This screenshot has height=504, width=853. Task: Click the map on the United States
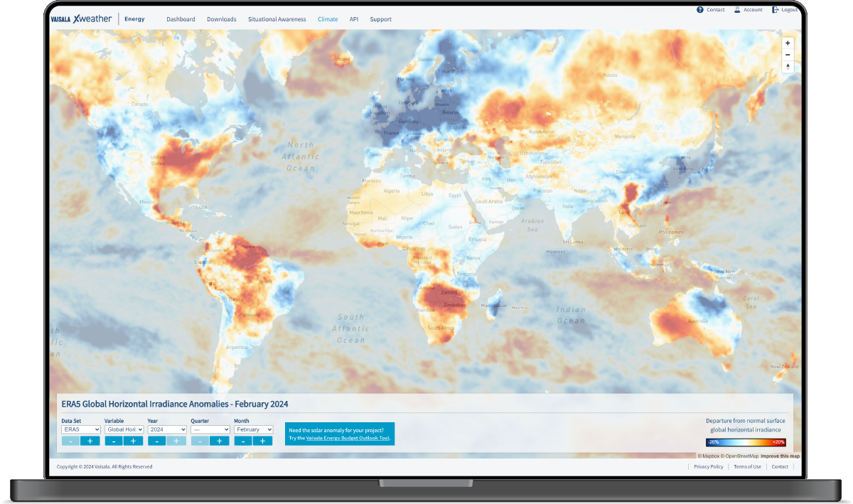click(158, 160)
